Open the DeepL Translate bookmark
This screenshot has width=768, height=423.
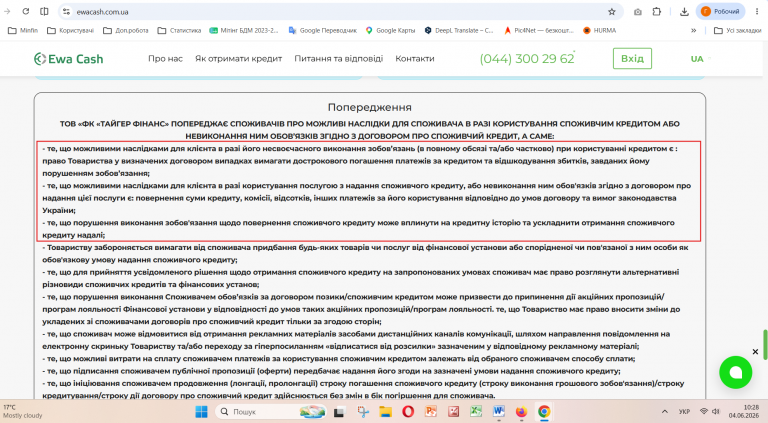coord(459,30)
